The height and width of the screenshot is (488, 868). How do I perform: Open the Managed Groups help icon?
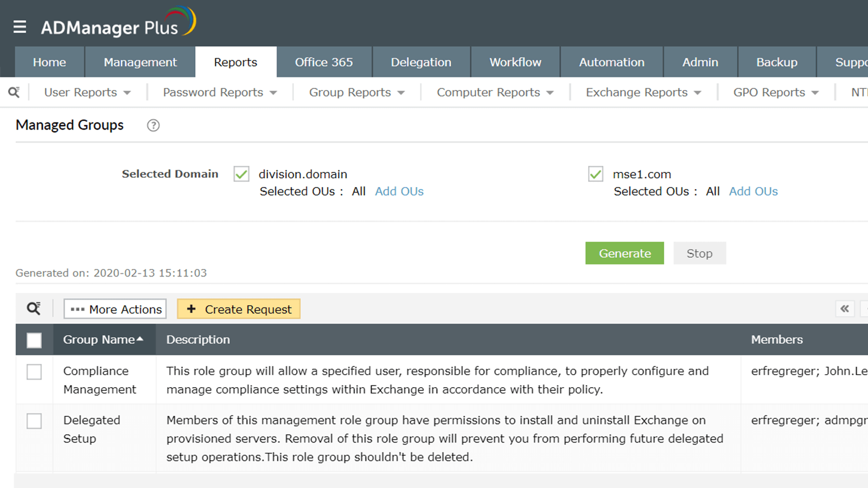(x=154, y=125)
